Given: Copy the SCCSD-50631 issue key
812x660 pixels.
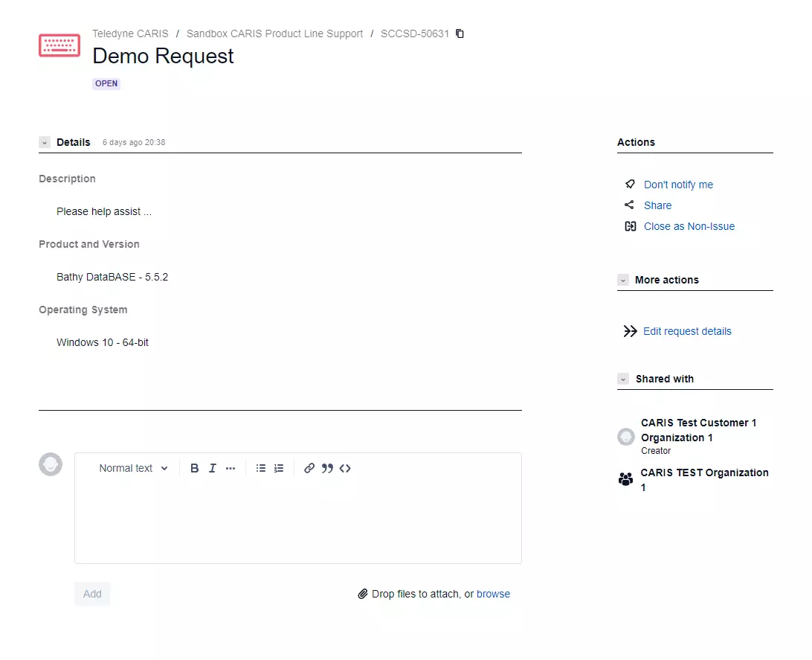Looking at the screenshot, I should click(x=460, y=33).
